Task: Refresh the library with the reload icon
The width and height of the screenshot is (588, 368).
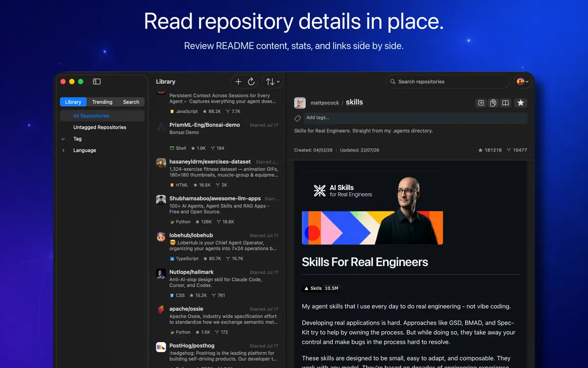Action: pos(251,82)
